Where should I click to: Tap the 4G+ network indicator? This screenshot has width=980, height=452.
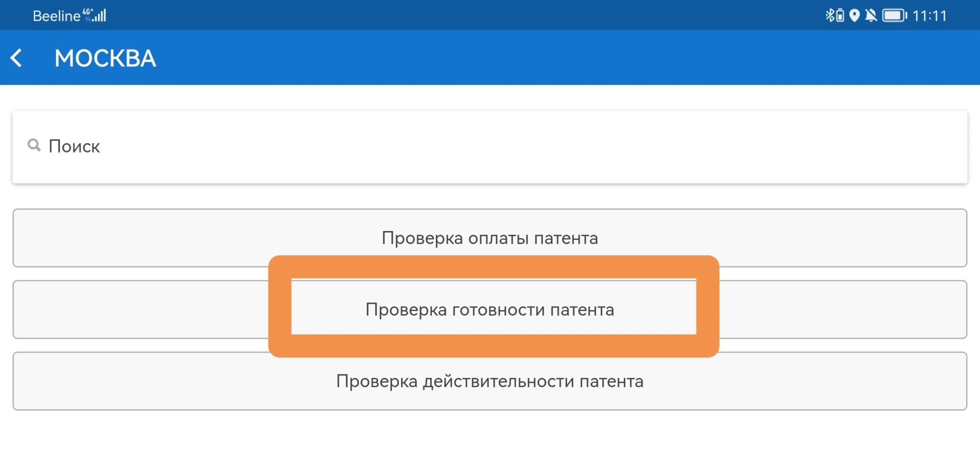tap(88, 11)
